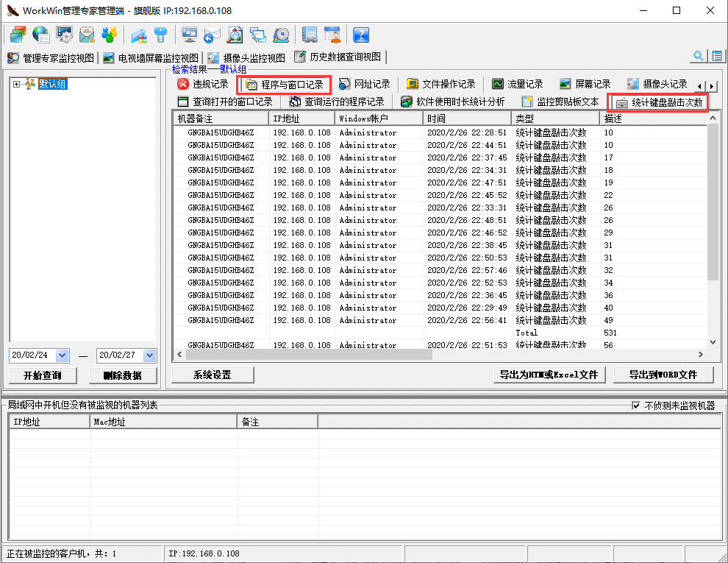Open the end date 20/02/27 dropdown
The height and width of the screenshot is (563, 728).
(149, 355)
